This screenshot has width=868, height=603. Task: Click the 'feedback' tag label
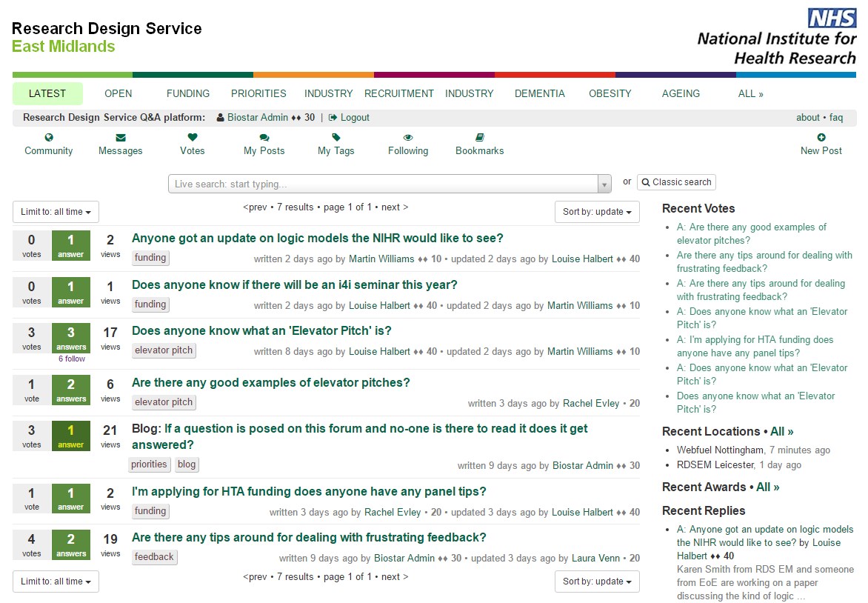tap(155, 557)
